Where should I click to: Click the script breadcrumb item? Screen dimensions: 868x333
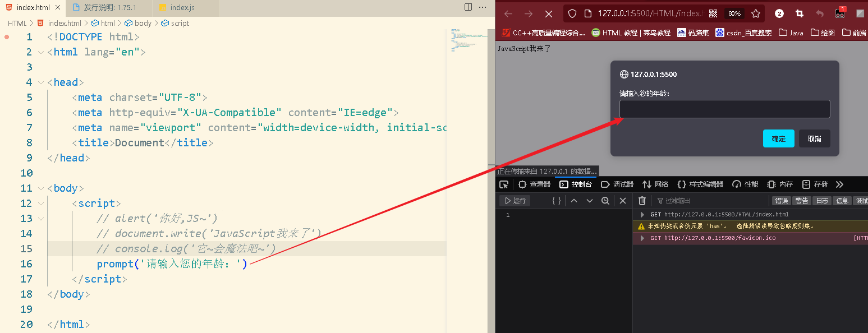click(x=175, y=23)
